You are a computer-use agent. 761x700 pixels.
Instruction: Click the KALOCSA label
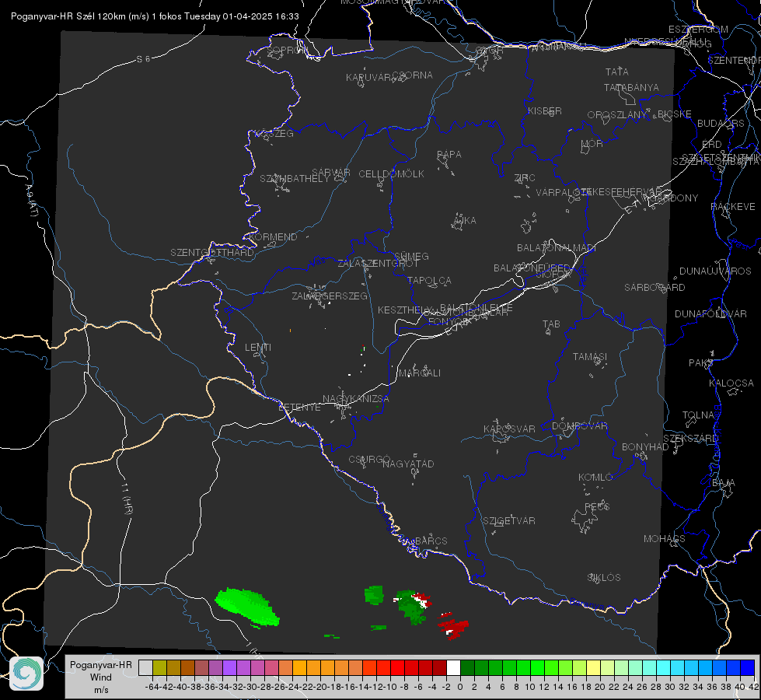tap(731, 383)
